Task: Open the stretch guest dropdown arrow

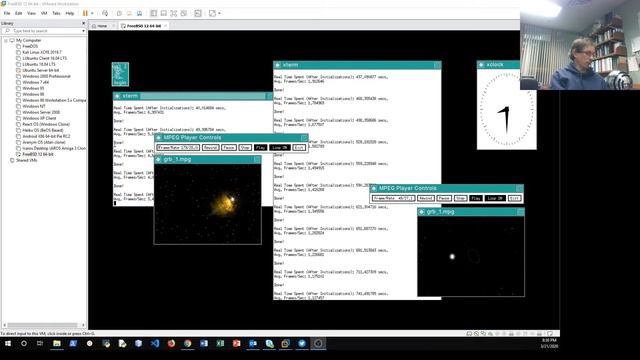Action: click(x=220, y=13)
